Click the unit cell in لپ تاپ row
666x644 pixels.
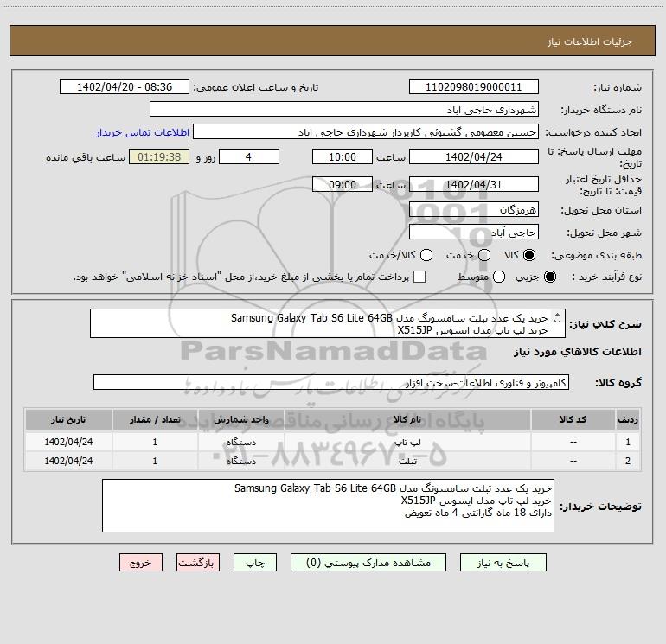240,442
